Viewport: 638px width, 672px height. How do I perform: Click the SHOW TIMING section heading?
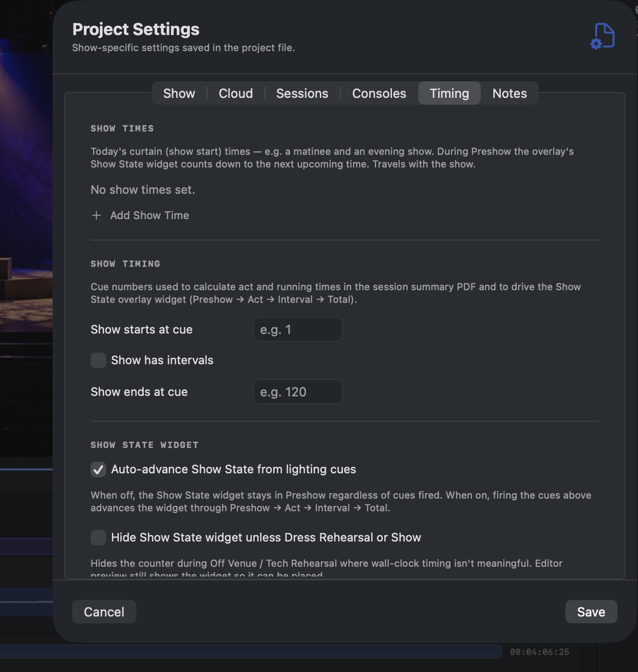tap(125, 264)
